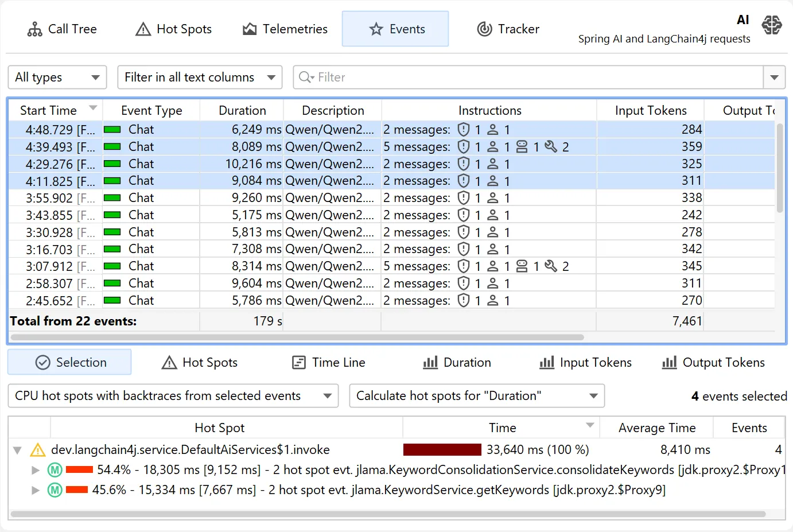This screenshot has width=793, height=532.
Task: Click the method icon for consolidateKeywords row
Action: click(x=55, y=470)
